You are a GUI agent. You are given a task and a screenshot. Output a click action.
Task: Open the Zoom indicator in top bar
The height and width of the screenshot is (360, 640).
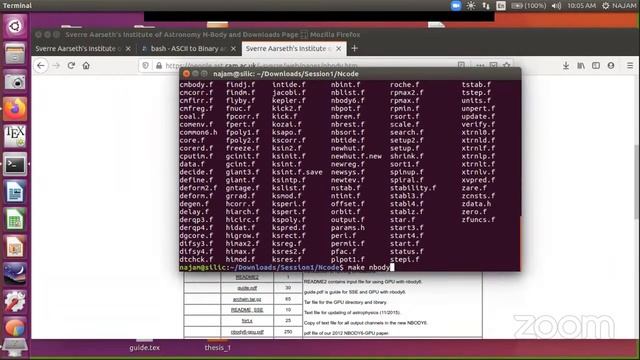(456, 6)
